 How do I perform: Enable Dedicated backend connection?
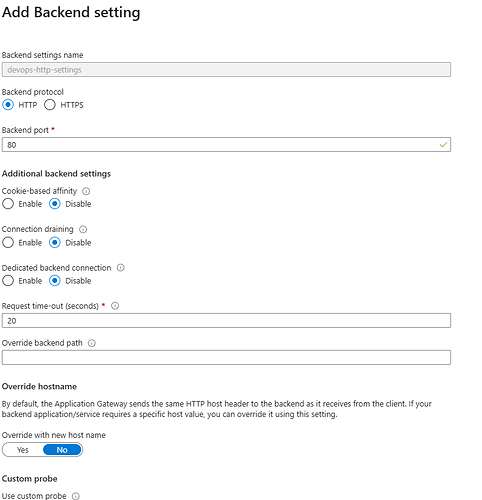[8, 281]
